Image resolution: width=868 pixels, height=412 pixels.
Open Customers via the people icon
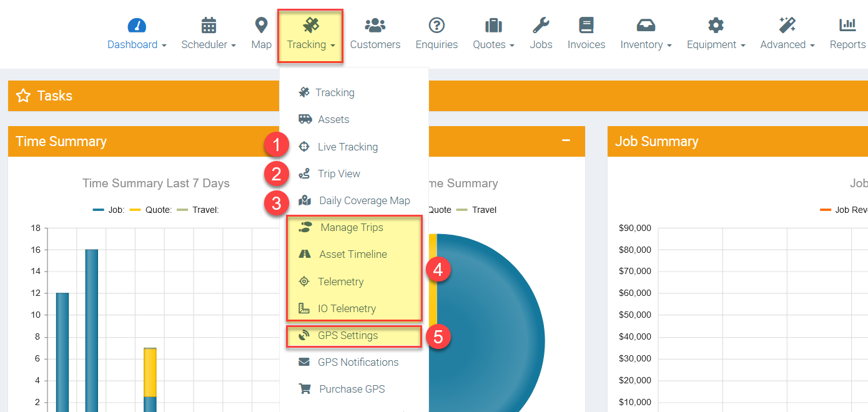point(375,26)
